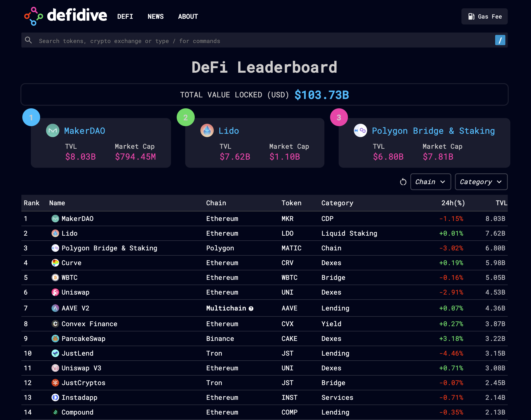
Task: Open the NEWS menu
Action: [x=156, y=16]
